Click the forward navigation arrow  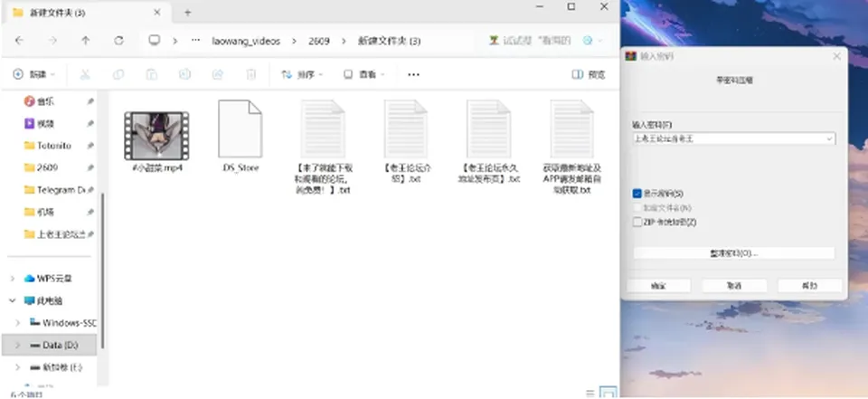pyautogui.click(x=52, y=41)
